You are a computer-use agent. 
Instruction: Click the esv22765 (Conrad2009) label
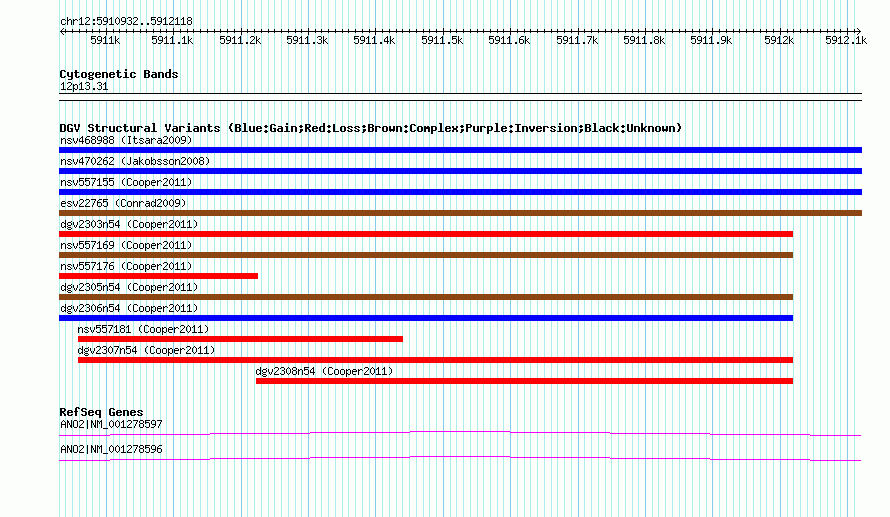tap(123, 203)
